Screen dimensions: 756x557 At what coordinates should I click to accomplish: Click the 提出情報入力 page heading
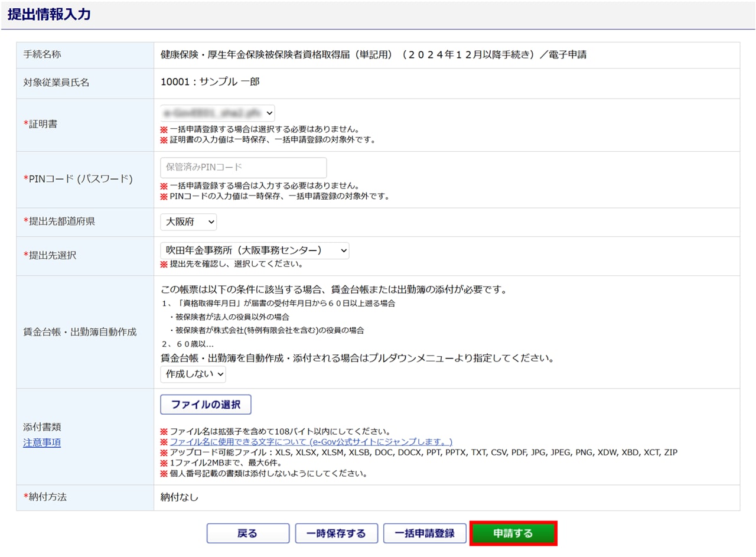49,15
